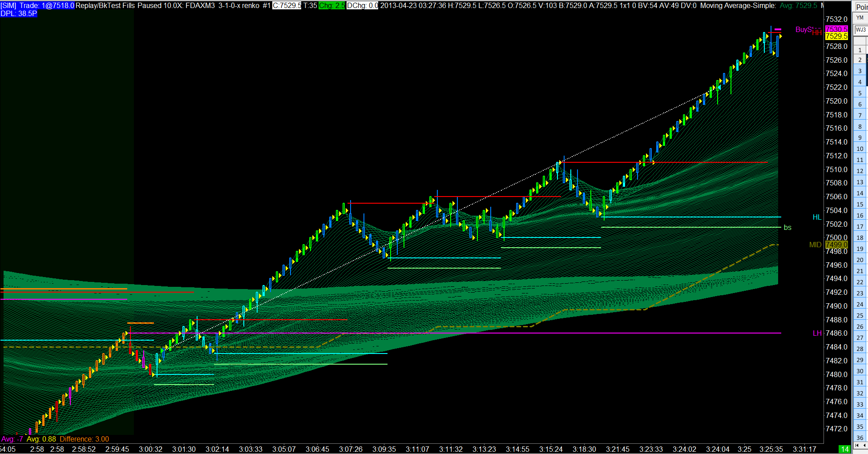This screenshot has height=454, width=868.
Task: Click 'Moving Average-Simple:' study label
Action: 738,6
